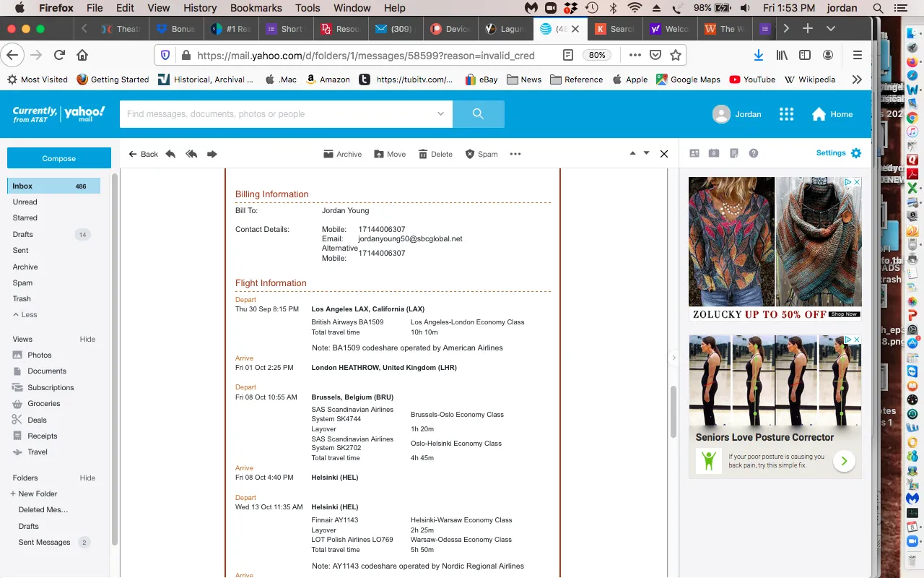Viewport: 924px width, 578px height.
Task: Collapse the right side panel arrow
Action: tap(674, 358)
